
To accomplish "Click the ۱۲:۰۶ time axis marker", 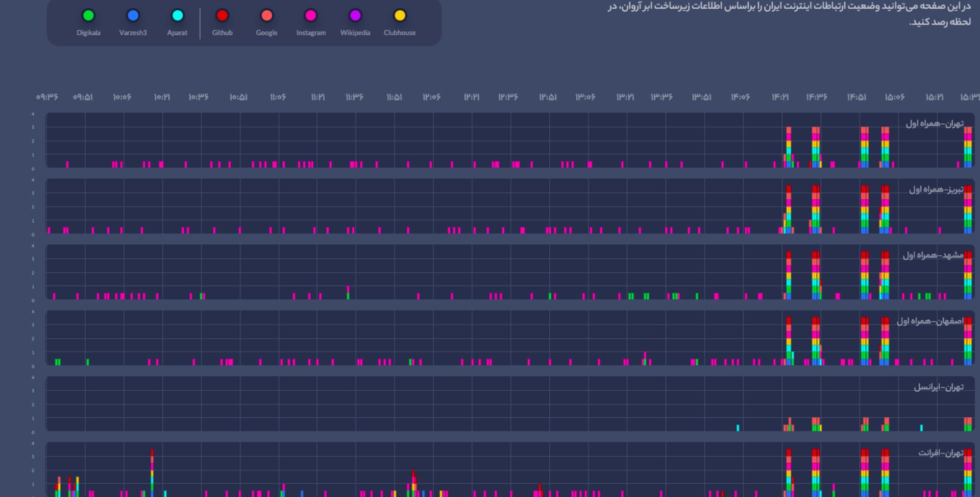I will [x=431, y=97].
